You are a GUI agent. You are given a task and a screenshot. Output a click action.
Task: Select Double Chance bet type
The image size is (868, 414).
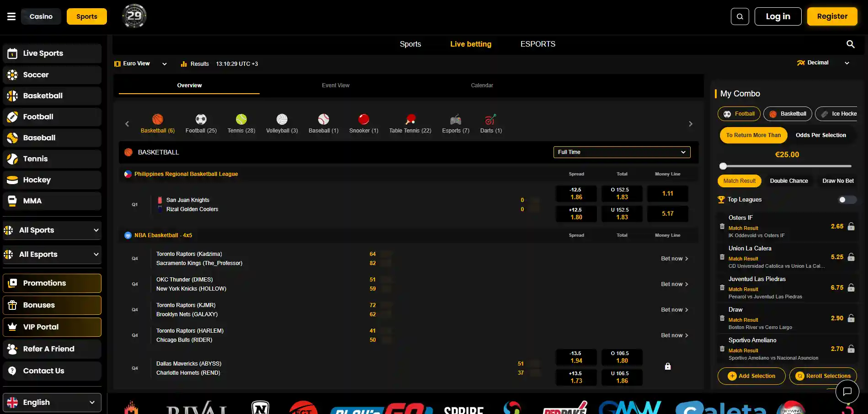[x=789, y=181]
